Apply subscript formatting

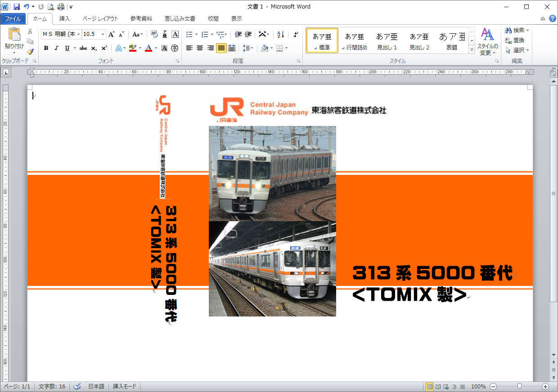[x=94, y=48]
